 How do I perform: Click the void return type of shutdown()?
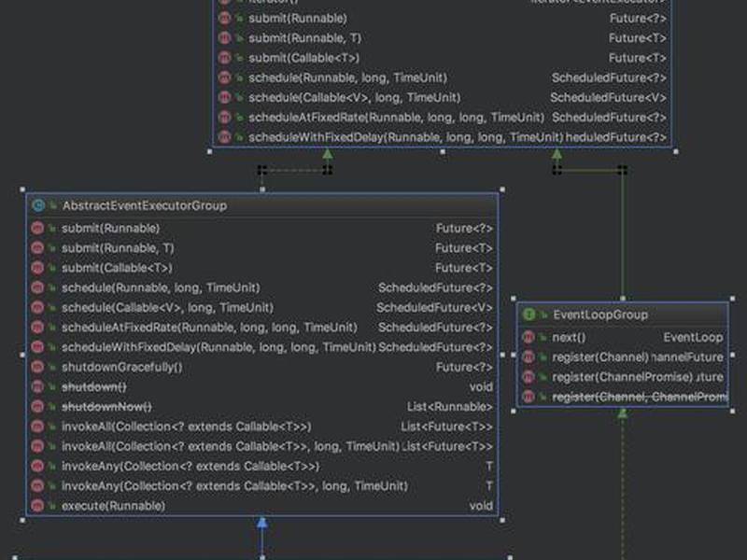pyautogui.click(x=481, y=387)
